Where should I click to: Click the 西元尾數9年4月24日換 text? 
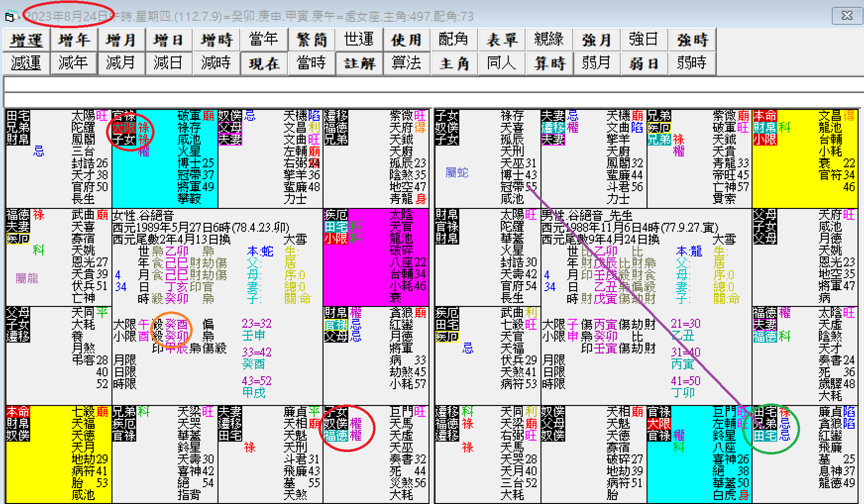(x=600, y=239)
